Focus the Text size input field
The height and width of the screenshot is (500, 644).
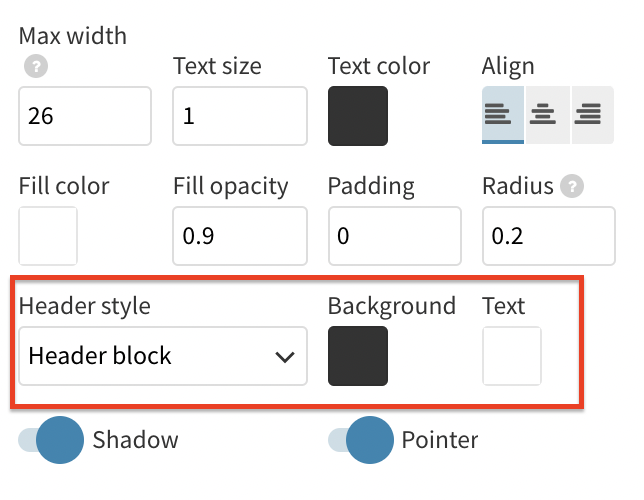click(x=240, y=116)
